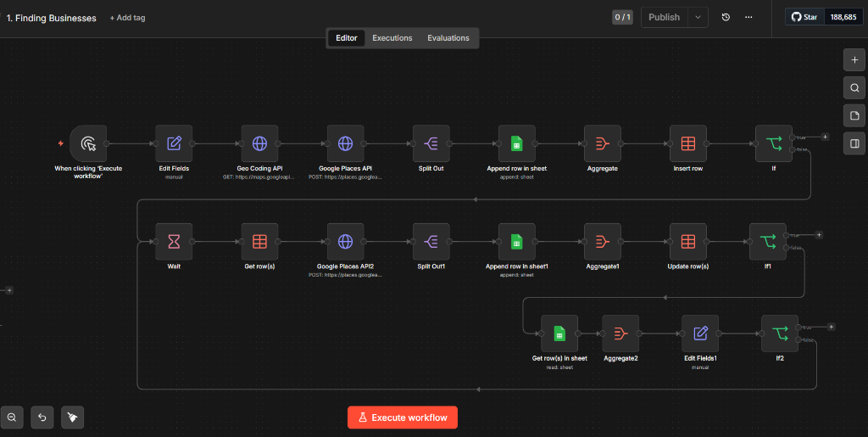Open the Google Places API2 node
The image size is (868, 437).
[346, 242]
